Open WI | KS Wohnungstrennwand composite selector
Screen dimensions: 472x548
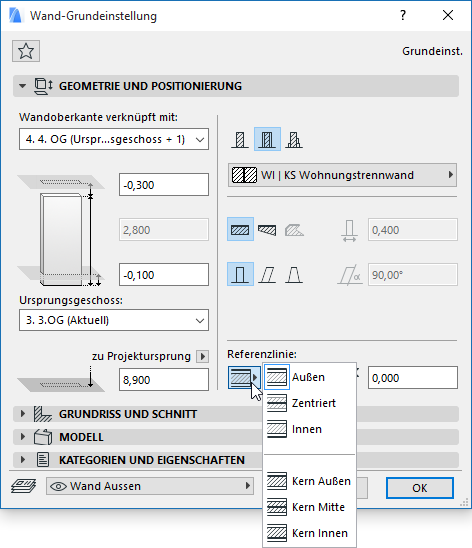342,175
